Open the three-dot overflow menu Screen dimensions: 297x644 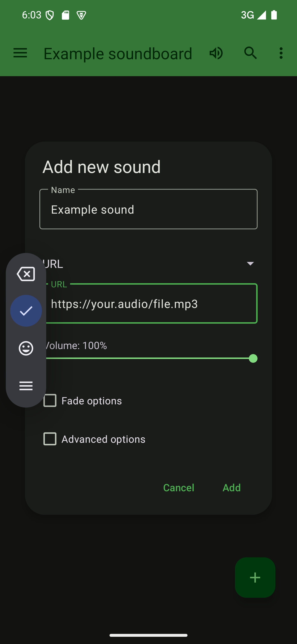[x=281, y=53]
